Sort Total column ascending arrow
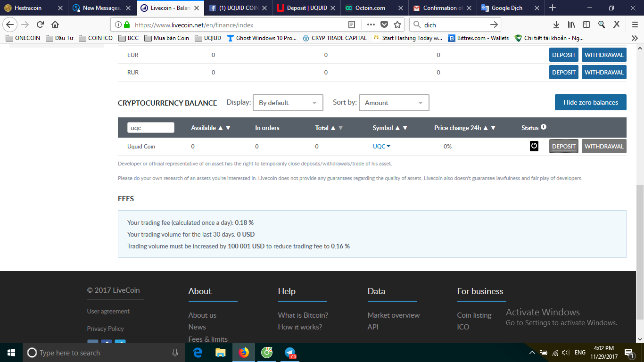Screen dimensions: 644x362 pos(333,128)
